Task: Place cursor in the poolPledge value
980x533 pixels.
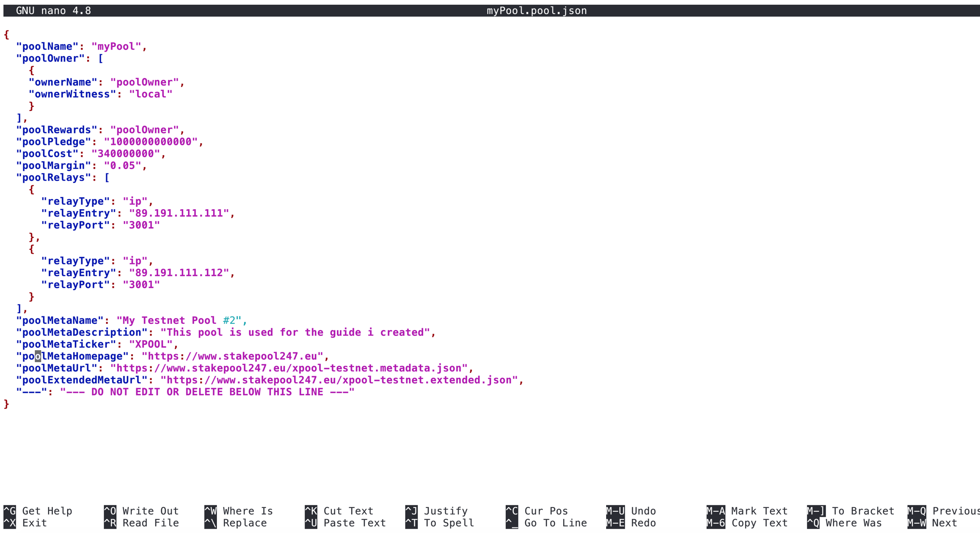Action: pyautogui.click(x=151, y=142)
